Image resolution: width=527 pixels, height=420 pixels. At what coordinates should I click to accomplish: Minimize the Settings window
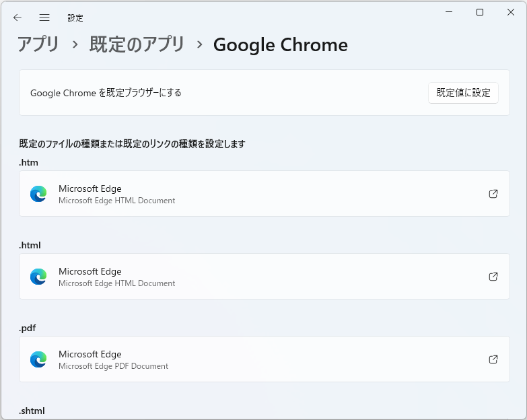pyautogui.click(x=449, y=12)
